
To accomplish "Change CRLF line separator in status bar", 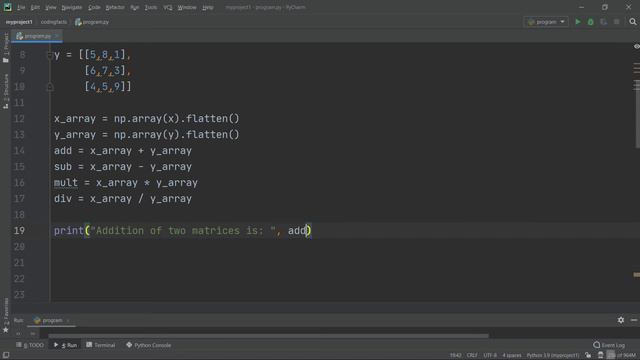I will pos(472,356).
